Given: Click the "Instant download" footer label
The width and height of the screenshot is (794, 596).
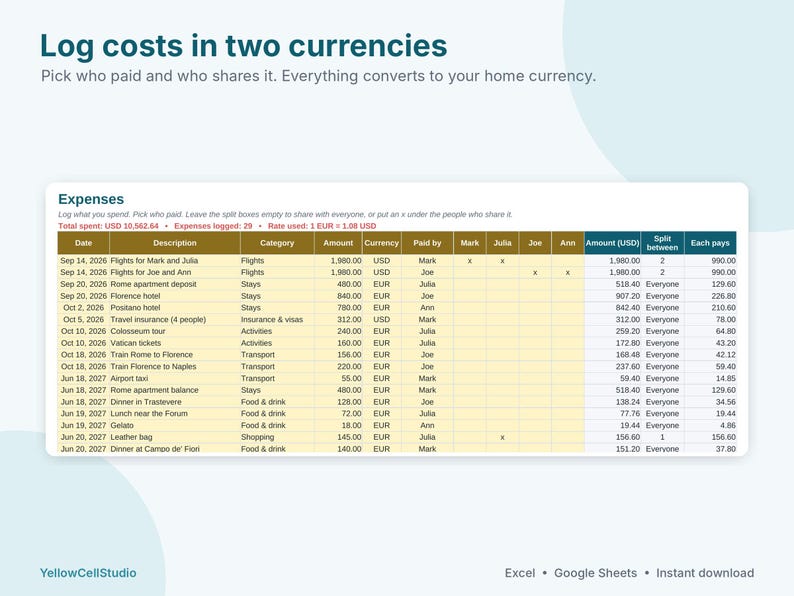Looking at the screenshot, I should coord(705,573).
